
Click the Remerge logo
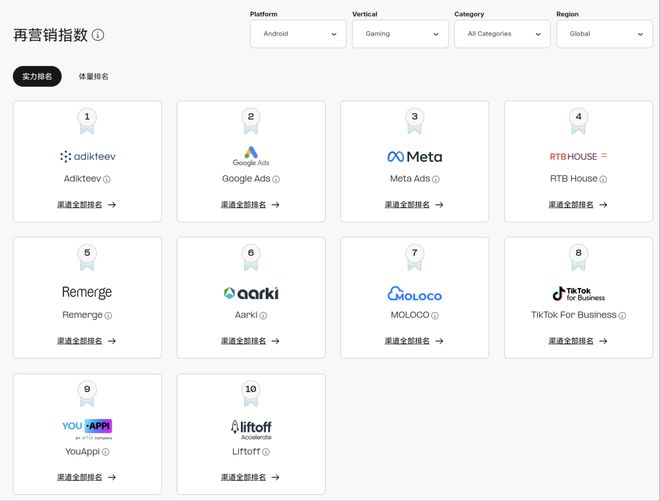87,293
